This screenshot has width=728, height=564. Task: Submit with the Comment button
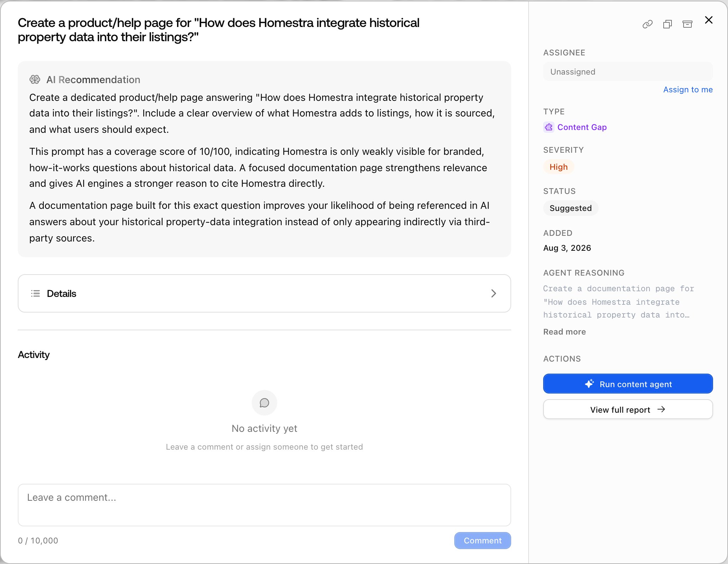click(x=482, y=541)
